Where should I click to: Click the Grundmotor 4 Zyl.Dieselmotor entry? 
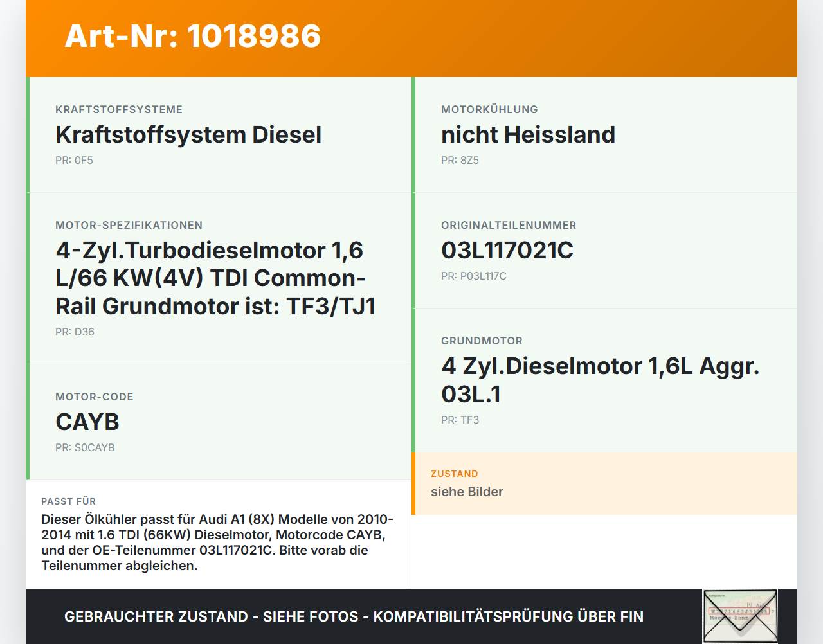[x=604, y=380]
